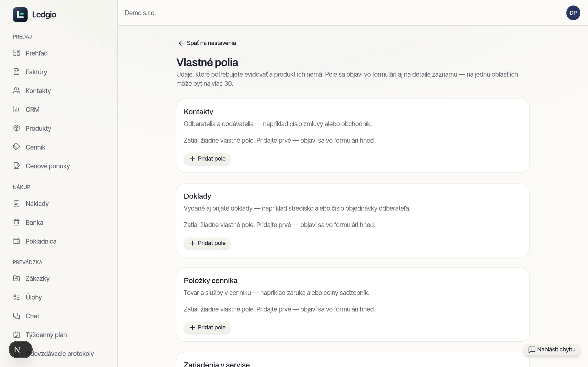Add a field in Doklady section

(207, 243)
